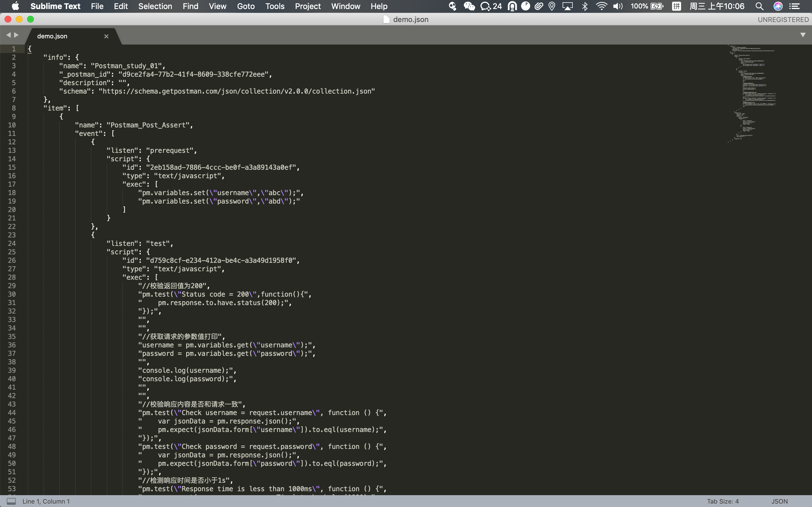Image resolution: width=812 pixels, height=507 pixels.
Task: Click the Check username test line
Action: pos(262,413)
